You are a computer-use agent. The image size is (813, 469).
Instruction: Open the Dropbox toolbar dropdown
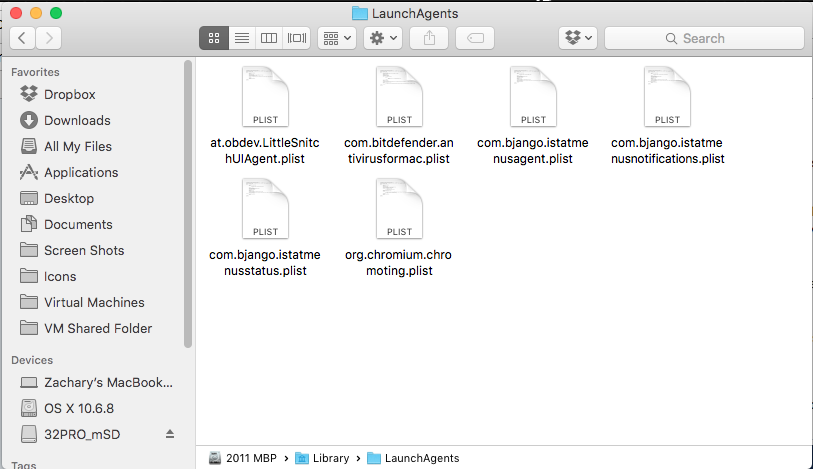click(578, 38)
